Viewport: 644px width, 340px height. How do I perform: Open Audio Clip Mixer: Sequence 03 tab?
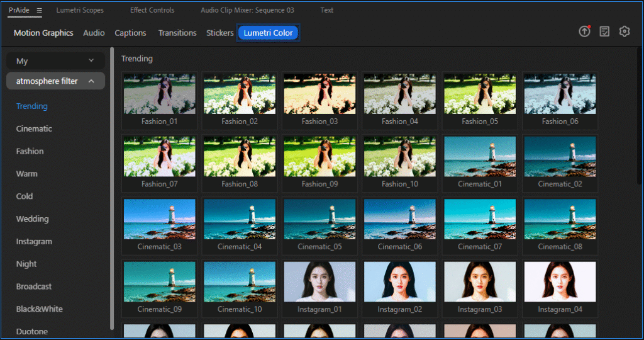coord(247,10)
